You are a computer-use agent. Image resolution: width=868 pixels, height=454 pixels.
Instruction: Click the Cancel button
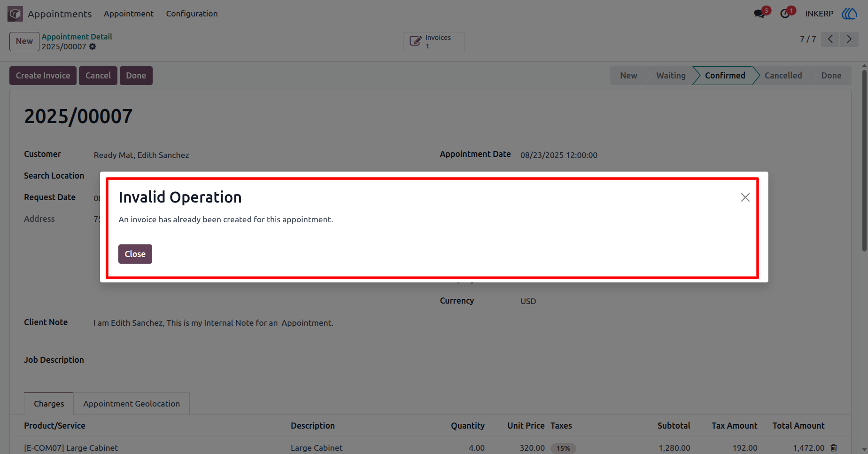point(98,76)
